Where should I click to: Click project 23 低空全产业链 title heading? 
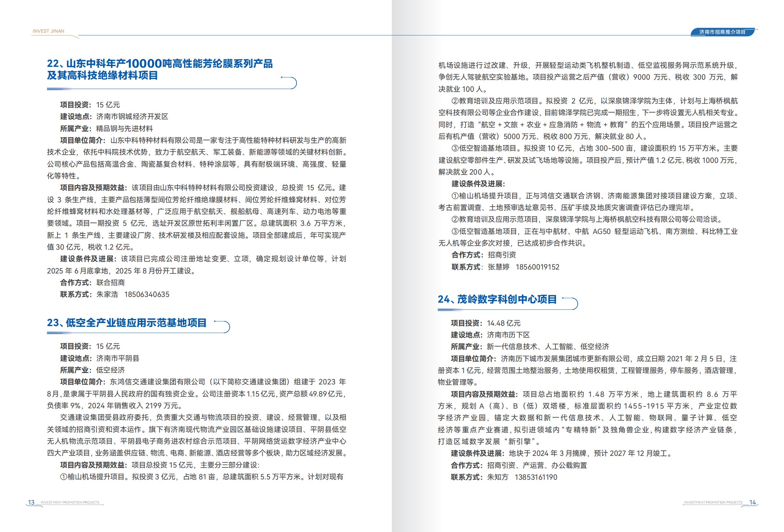[x=127, y=323]
